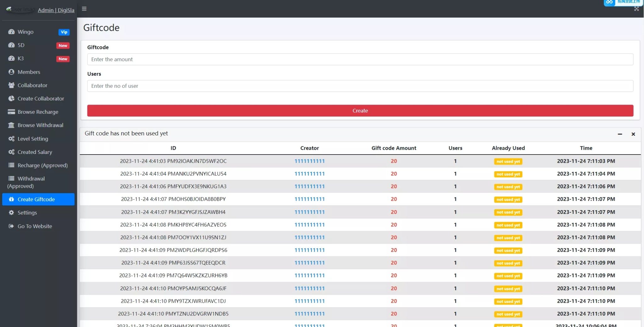Focus the Enter the amount field
644x327 pixels.
click(x=360, y=59)
